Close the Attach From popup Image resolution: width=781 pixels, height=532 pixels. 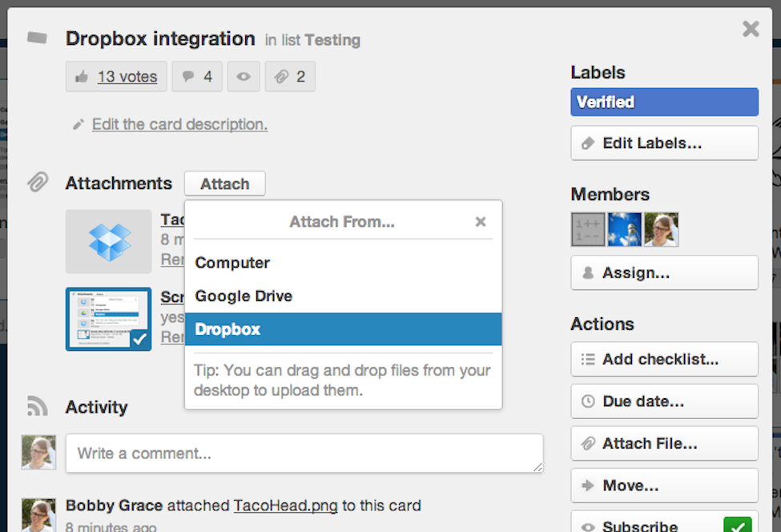point(481,222)
